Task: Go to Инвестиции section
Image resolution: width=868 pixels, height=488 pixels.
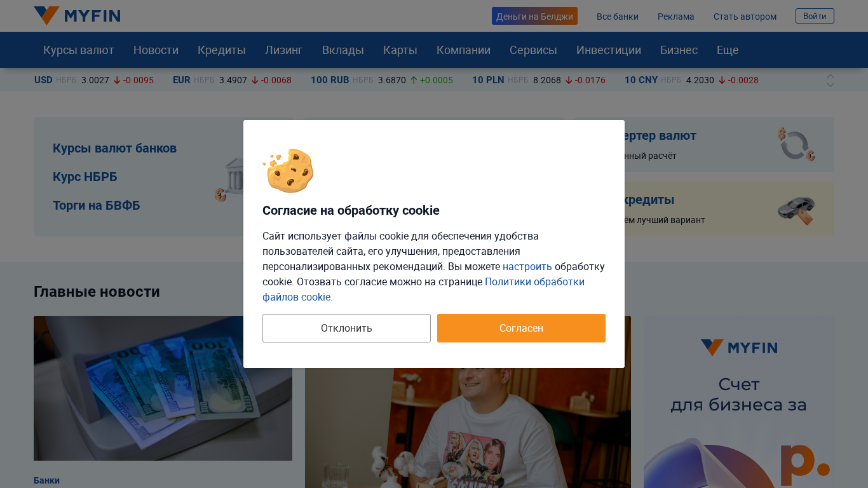Action: 609,50
